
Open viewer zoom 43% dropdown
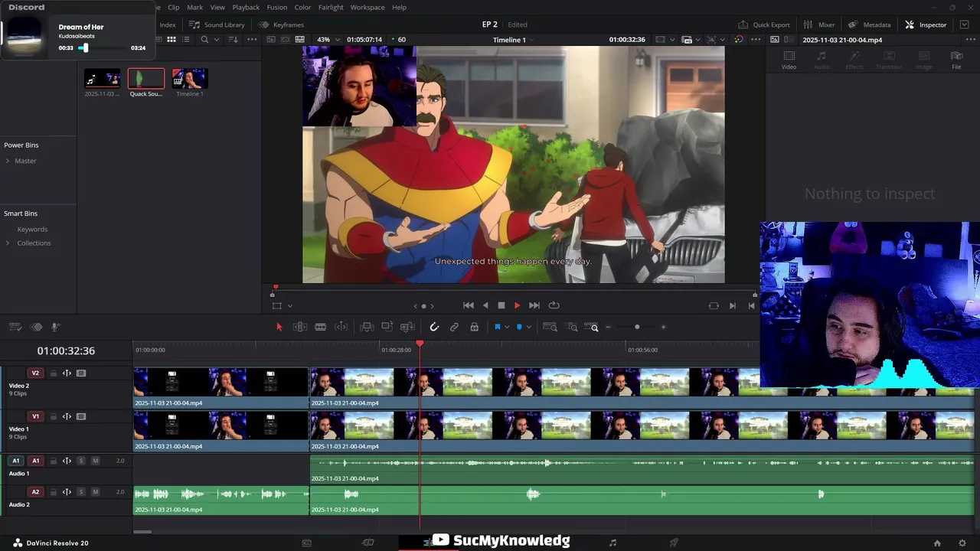[329, 39]
